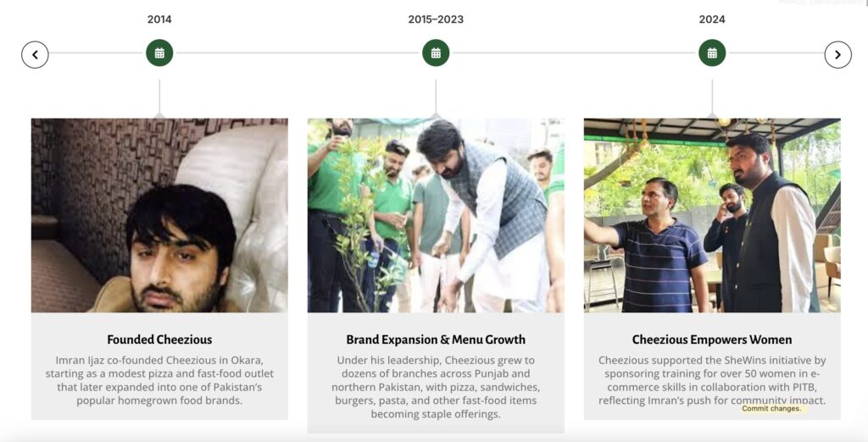Click the previous arrow on the timeline

coord(35,54)
